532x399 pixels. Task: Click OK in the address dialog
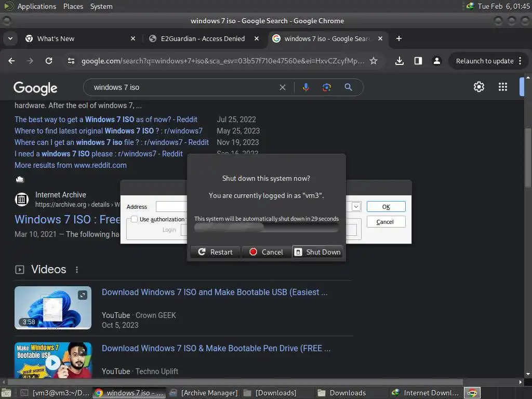386,207
